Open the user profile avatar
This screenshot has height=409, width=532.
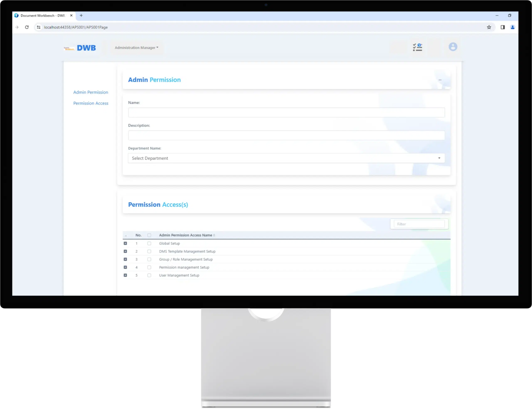[x=453, y=47]
